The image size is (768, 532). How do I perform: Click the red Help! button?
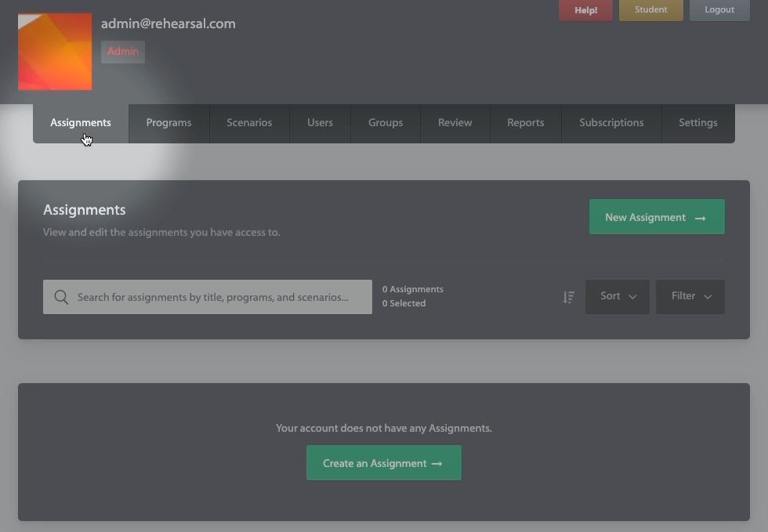click(x=585, y=10)
